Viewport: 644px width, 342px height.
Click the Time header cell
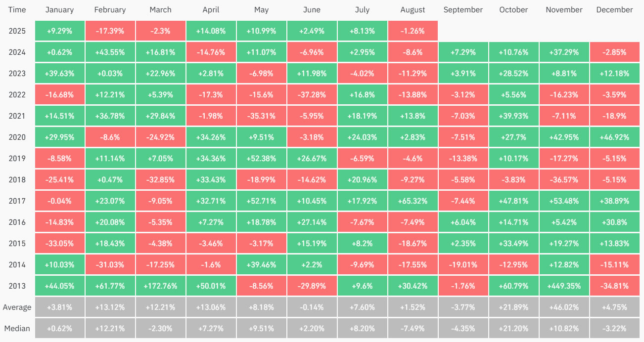pyautogui.click(x=17, y=10)
